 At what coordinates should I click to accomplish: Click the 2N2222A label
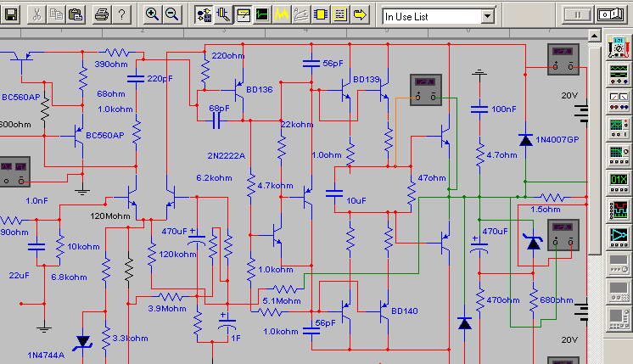(226, 156)
